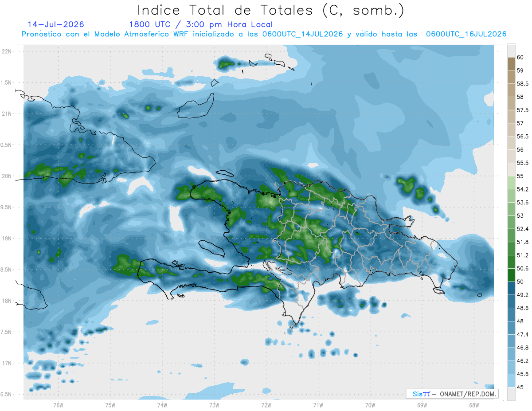Select the date text "14-Jul-2026"
This screenshot has width=532, height=411.
[55, 24]
